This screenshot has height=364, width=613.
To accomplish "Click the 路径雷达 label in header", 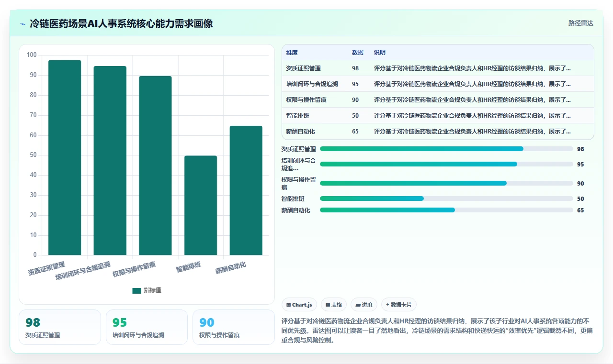I will pyautogui.click(x=580, y=23).
